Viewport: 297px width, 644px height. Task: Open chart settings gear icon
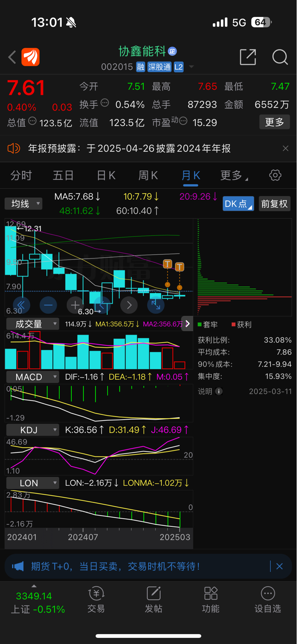click(x=275, y=175)
